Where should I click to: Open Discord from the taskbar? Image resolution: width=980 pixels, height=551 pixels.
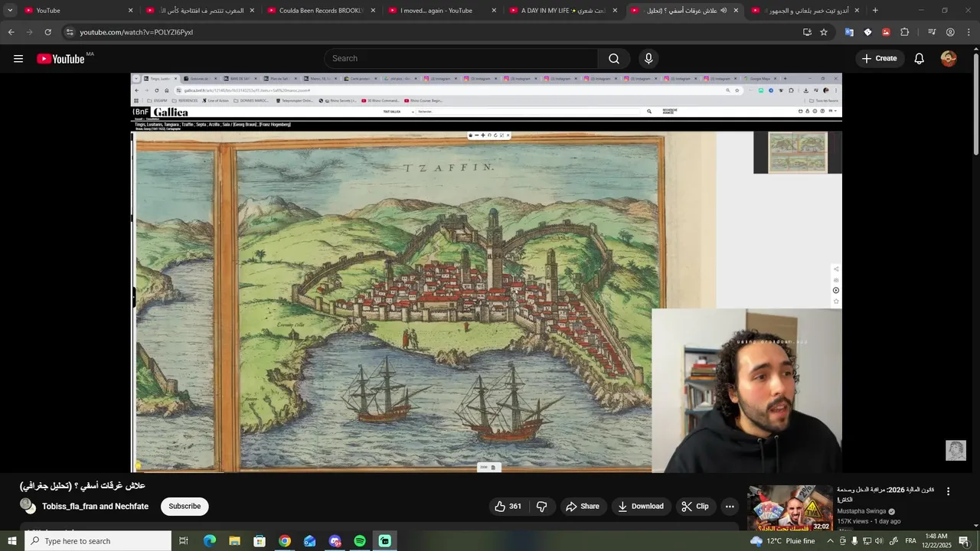pos(335,541)
